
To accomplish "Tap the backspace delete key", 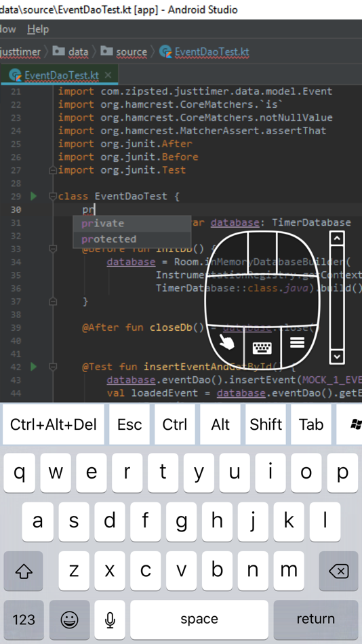I will point(338,571).
